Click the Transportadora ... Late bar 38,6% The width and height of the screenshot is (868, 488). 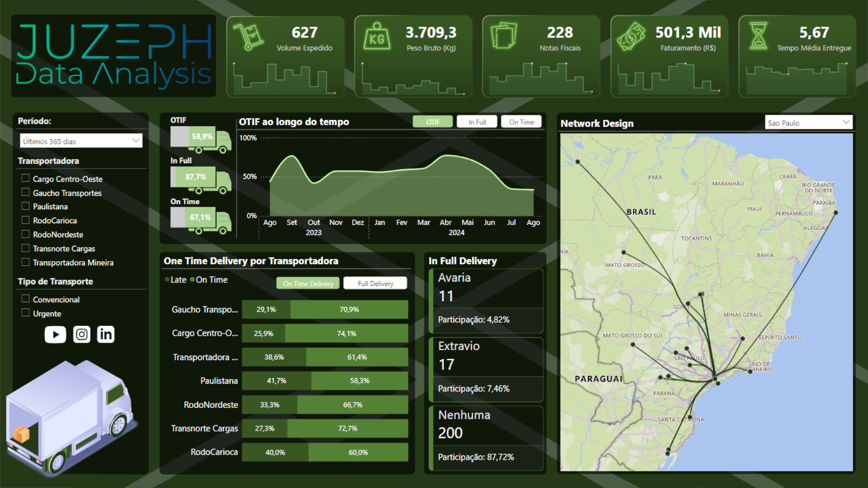tap(274, 357)
